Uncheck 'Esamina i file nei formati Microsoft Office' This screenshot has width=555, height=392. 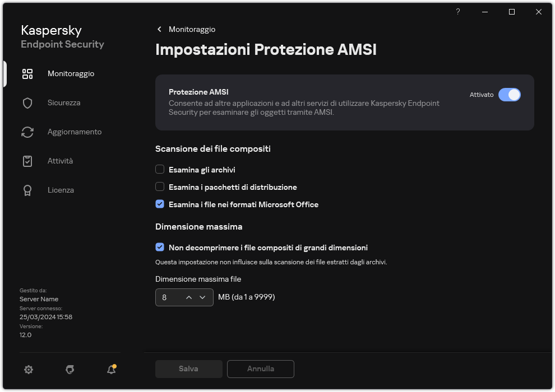[x=160, y=204]
